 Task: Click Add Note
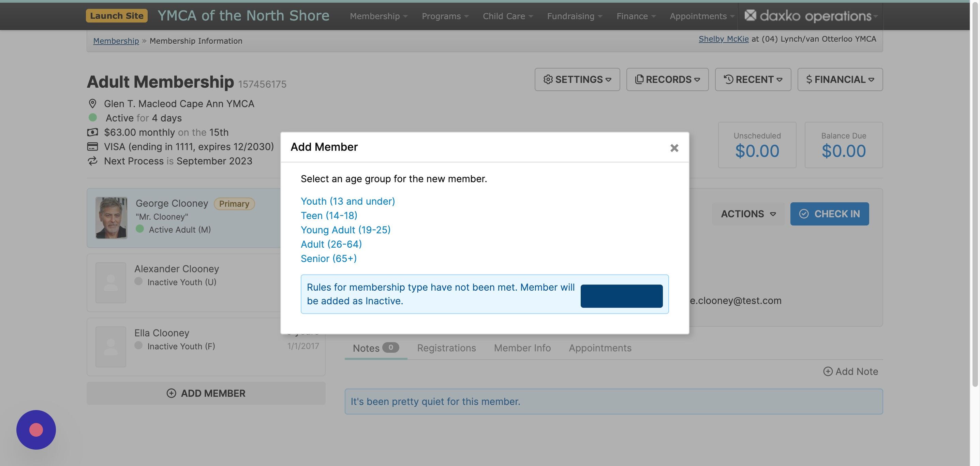pos(851,371)
